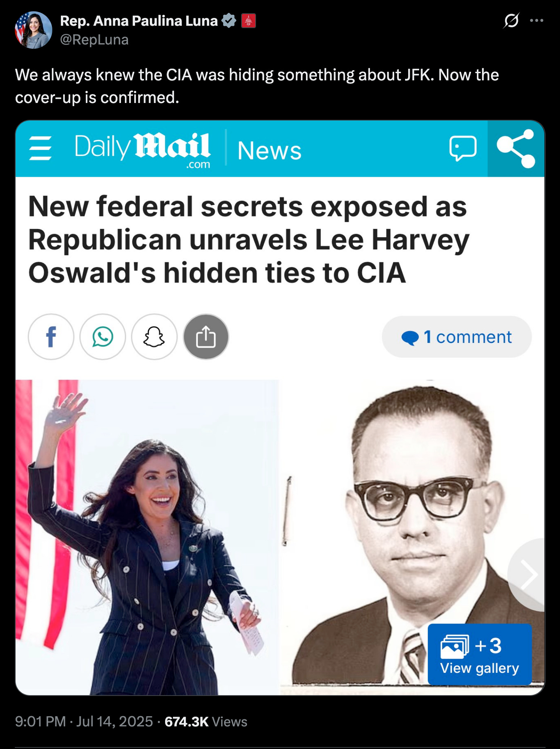The image size is (560, 749).
Task: Click the gray share upload icon
Action: pos(206,337)
